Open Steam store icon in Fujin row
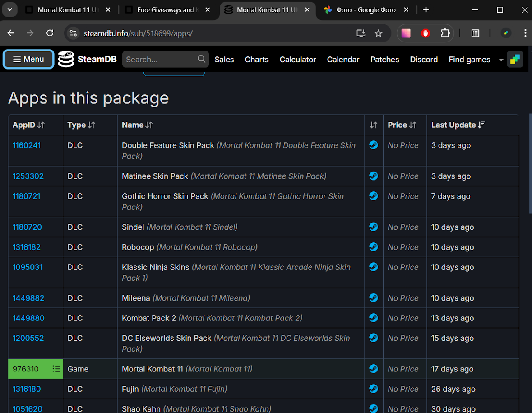Image resolution: width=532 pixels, height=413 pixels. (x=374, y=389)
